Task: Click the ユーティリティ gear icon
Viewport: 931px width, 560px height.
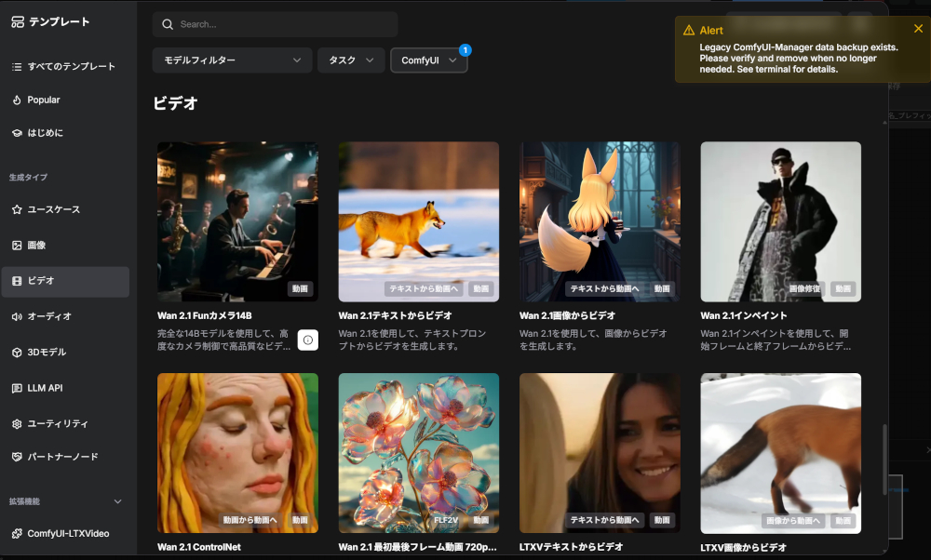Action: (17, 423)
